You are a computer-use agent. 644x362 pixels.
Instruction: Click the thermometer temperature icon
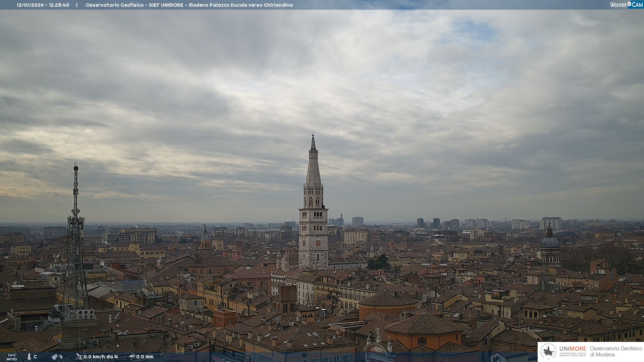(x=29, y=357)
